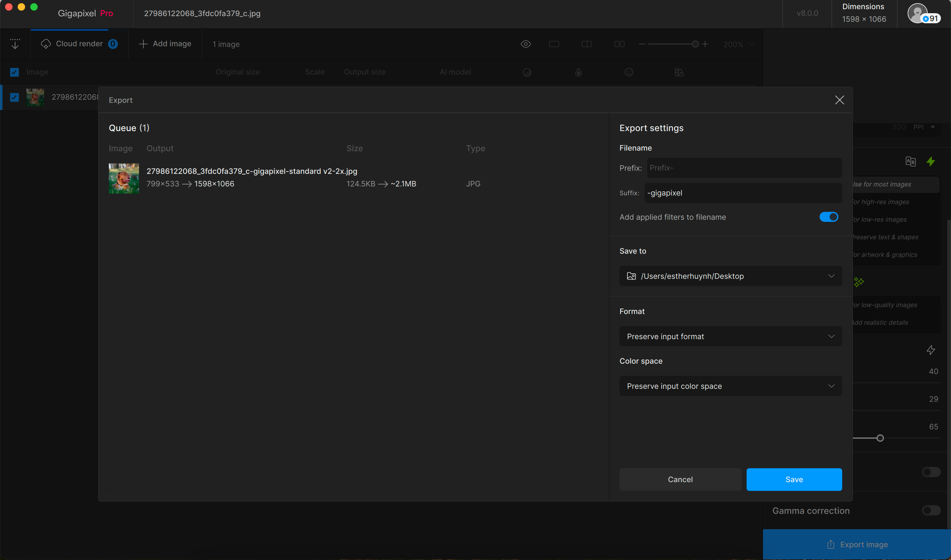
Task: Click the AB compare models icon
Action: pos(910,162)
